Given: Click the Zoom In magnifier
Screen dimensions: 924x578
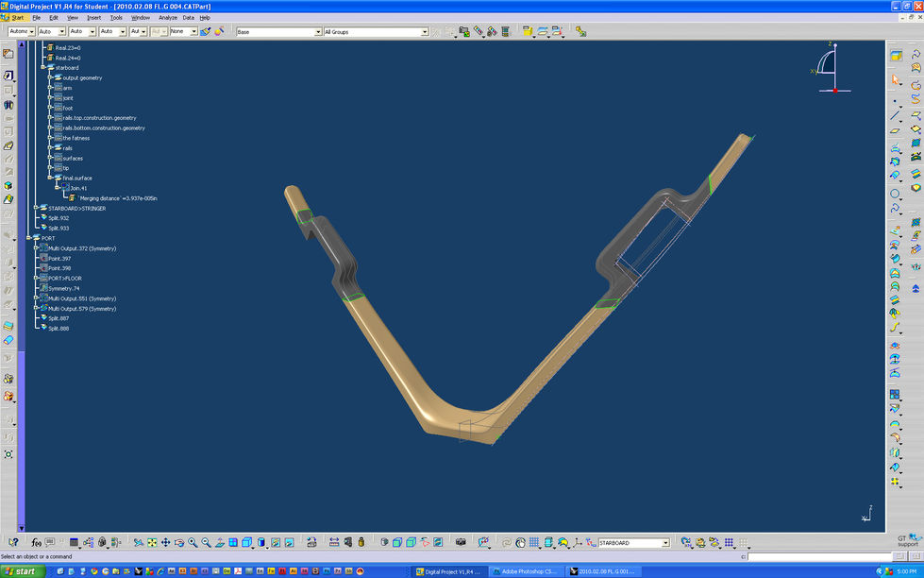Looking at the screenshot, I should coord(193,542).
